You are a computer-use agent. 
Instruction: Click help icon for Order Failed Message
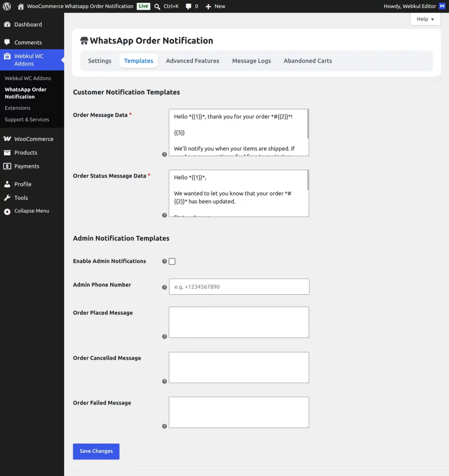pyautogui.click(x=164, y=426)
